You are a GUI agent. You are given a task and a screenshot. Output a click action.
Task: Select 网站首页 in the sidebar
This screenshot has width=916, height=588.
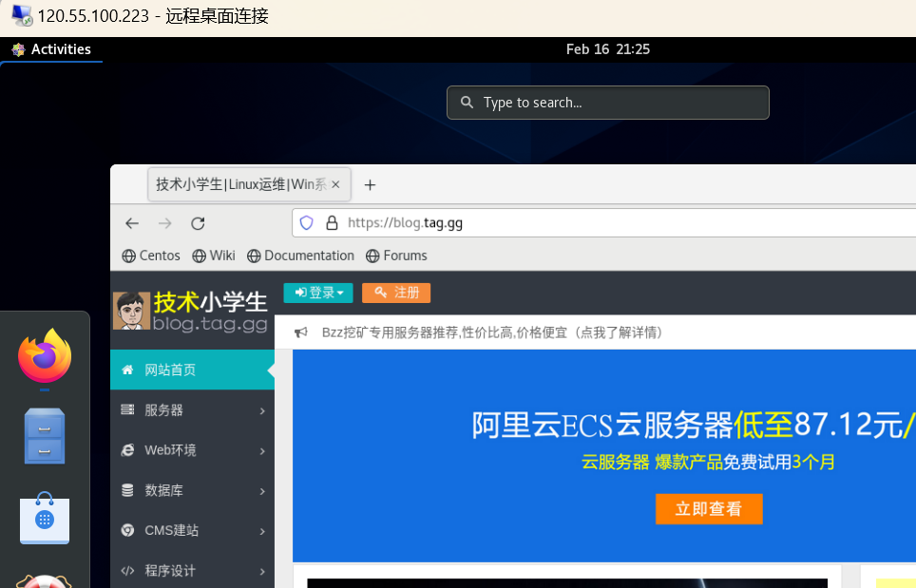click(x=193, y=370)
